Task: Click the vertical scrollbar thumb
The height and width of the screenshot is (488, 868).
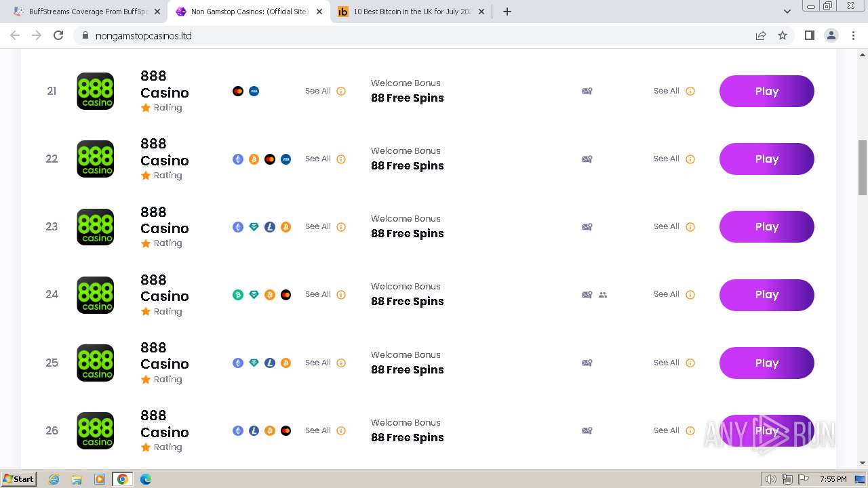Action: pos(863,167)
